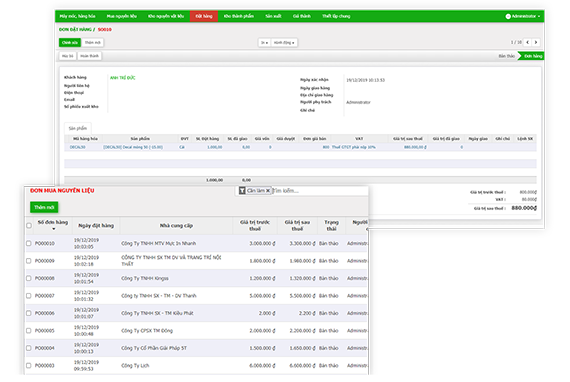Open the Thiết lập chung menu

[336, 16]
